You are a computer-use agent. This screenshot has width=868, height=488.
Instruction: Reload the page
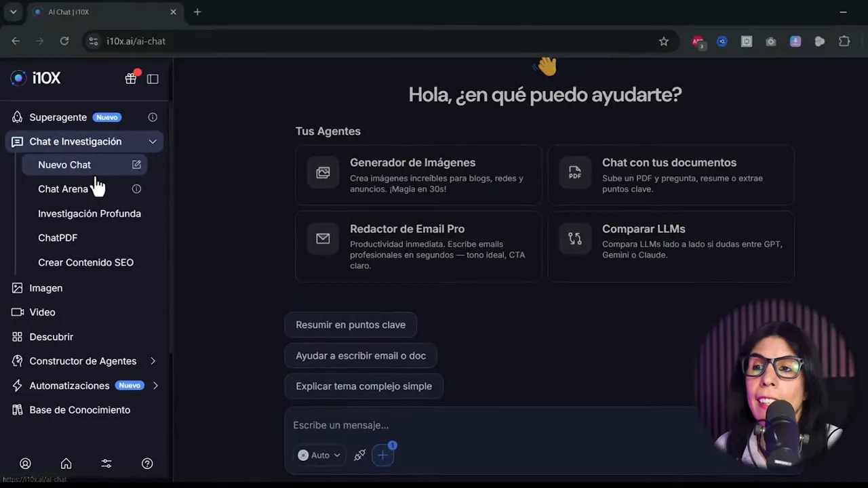(x=64, y=41)
